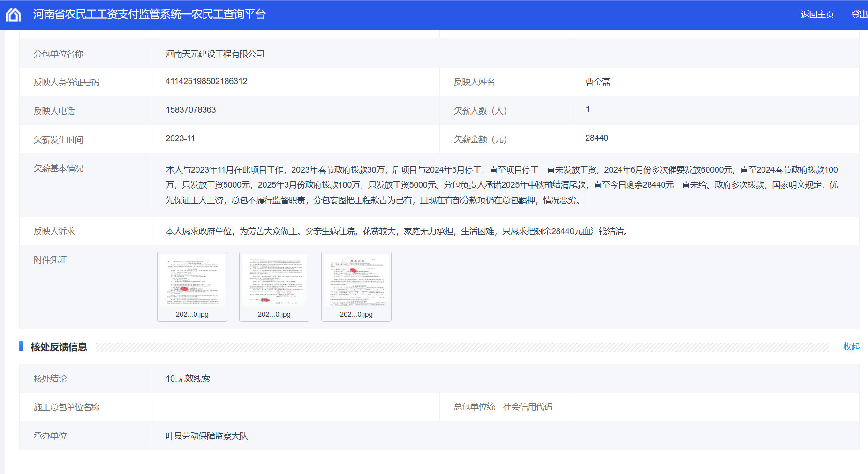Select wage arrears date 2023-11
Image resolution: width=868 pixels, height=474 pixels.
[180, 138]
